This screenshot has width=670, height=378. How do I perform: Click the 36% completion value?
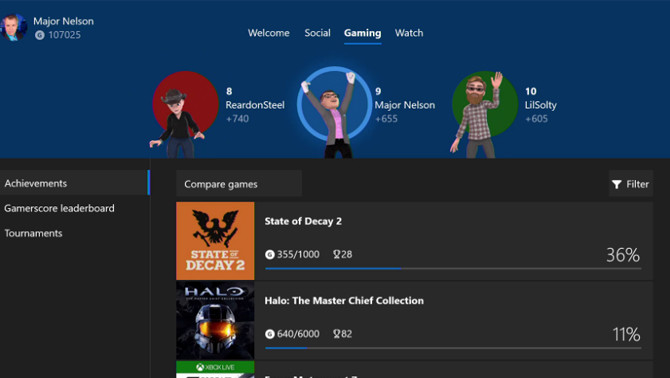click(623, 255)
